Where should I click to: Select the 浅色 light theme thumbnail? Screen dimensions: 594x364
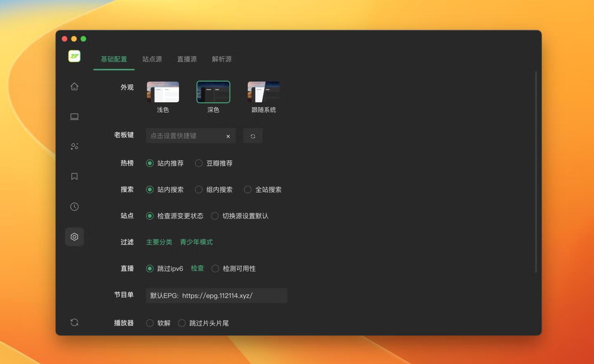tap(163, 92)
